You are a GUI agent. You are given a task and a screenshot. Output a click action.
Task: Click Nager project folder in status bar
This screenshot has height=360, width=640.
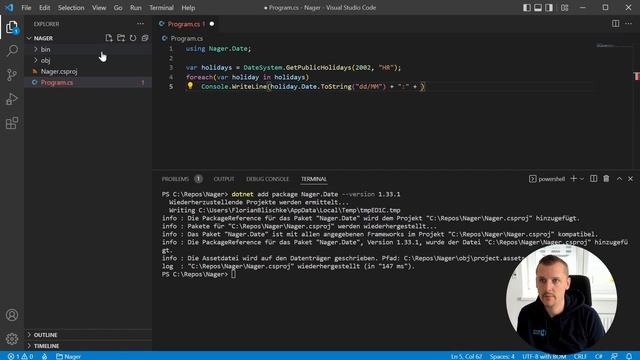click(68, 356)
